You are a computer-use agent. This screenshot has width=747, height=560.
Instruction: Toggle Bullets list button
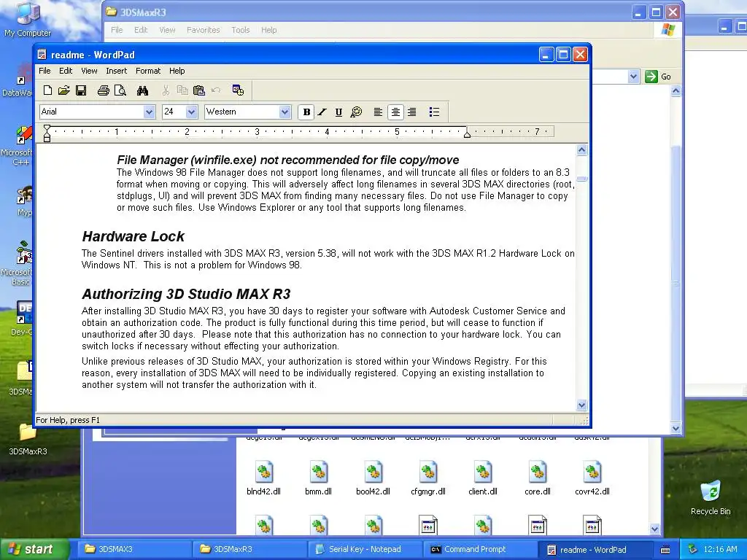pyautogui.click(x=434, y=112)
